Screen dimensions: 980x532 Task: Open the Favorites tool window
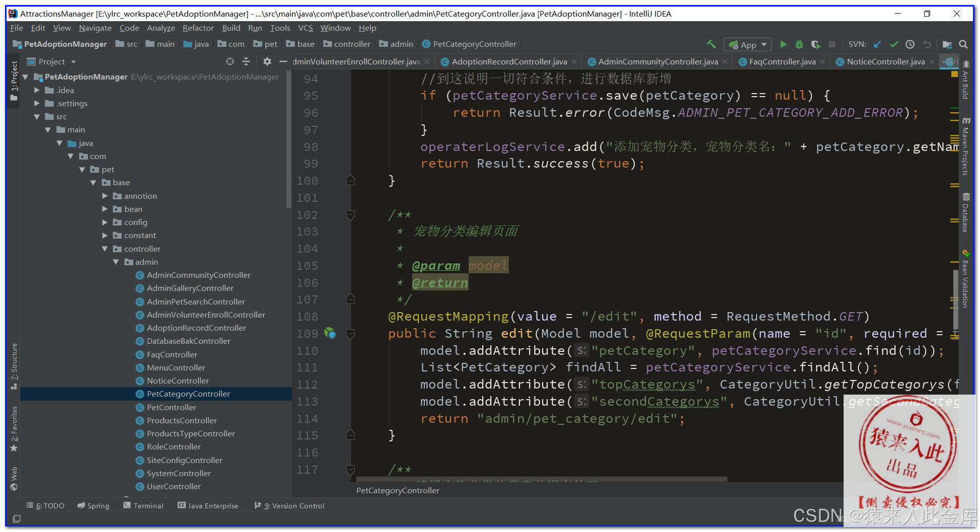click(x=14, y=429)
